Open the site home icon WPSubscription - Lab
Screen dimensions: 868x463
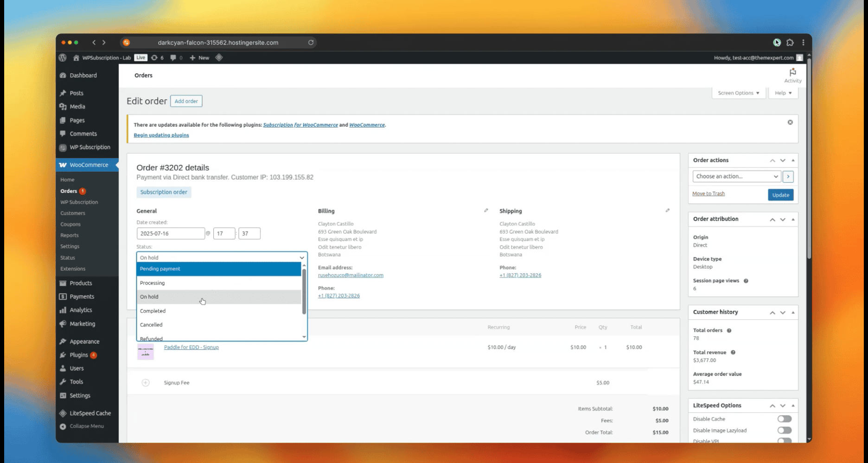click(x=102, y=58)
